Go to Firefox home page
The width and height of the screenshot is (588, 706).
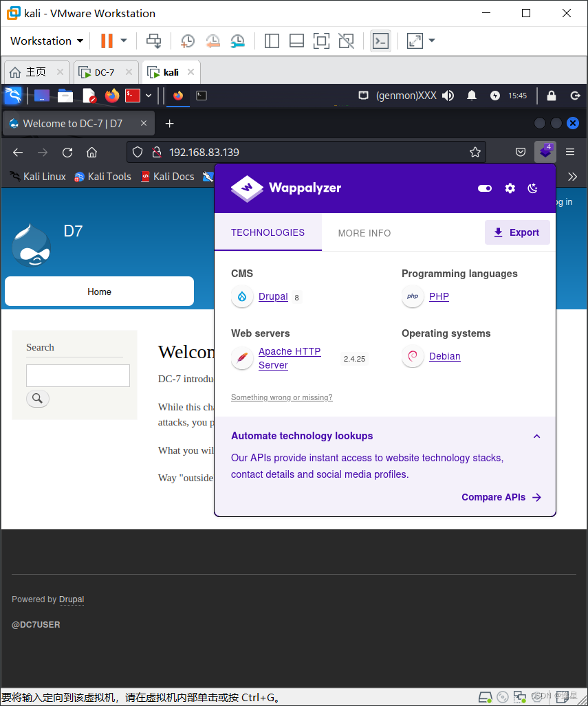coord(92,153)
